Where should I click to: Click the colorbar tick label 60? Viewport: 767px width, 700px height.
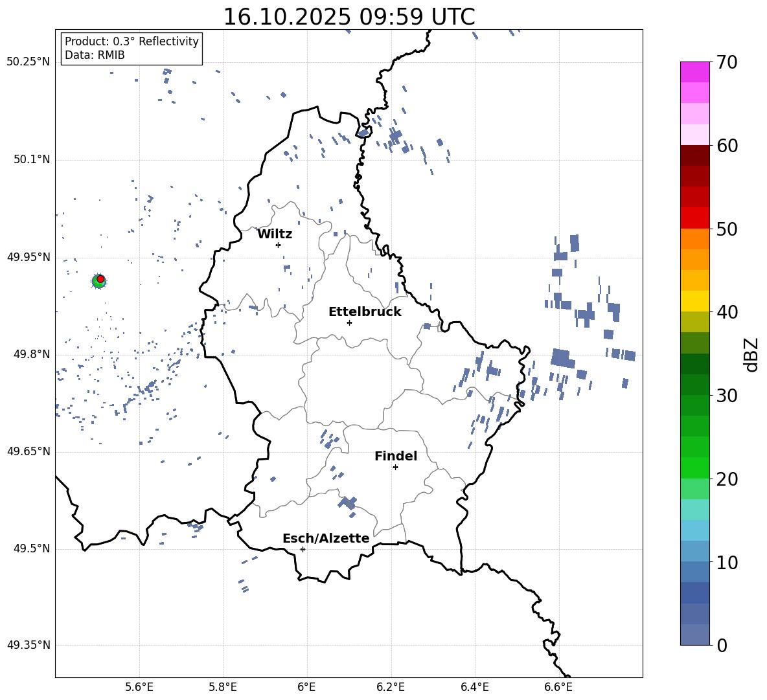click(x=727, y=146)
